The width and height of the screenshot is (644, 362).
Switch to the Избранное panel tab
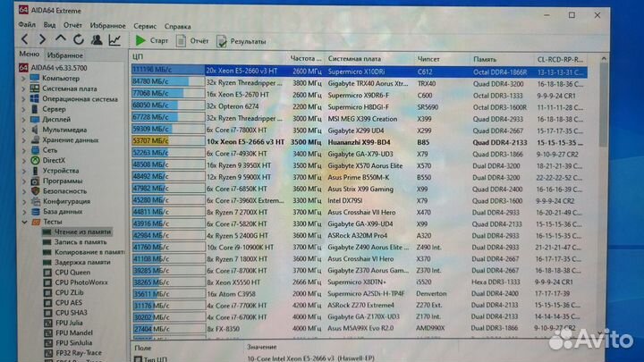65,55
